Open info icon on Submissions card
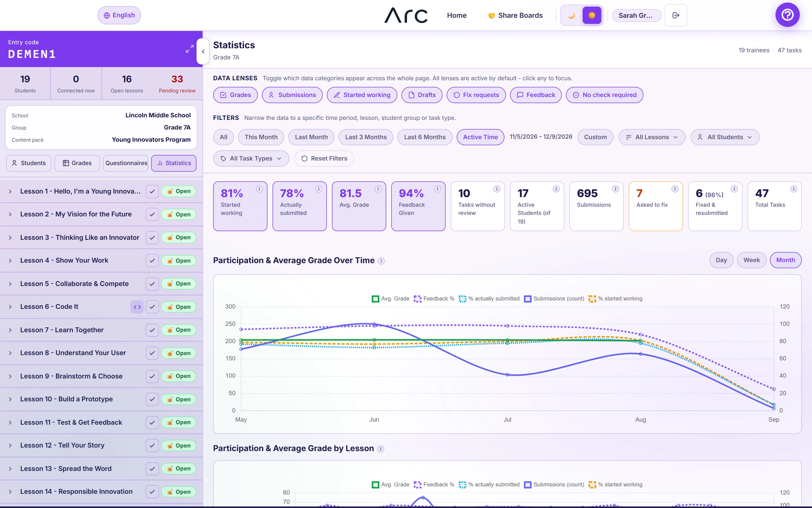812x508 pixels. point(615,189)
